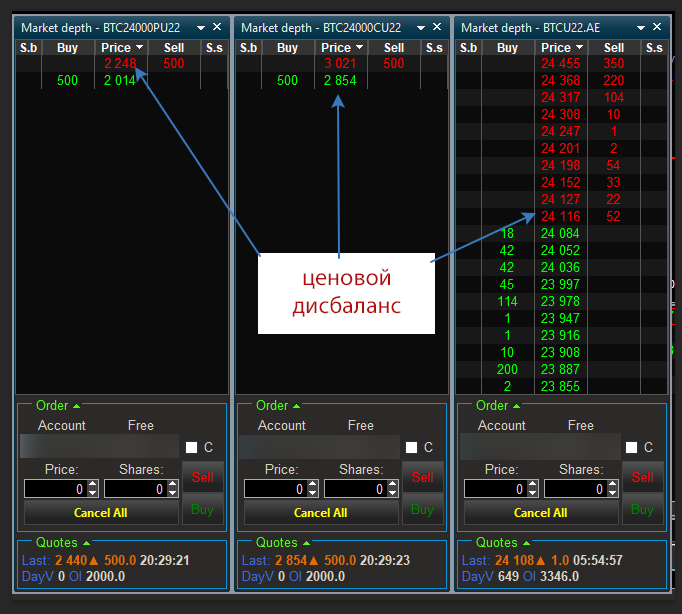Click bid price 24 084 in BTCU22.AE panel

point(560,234)
